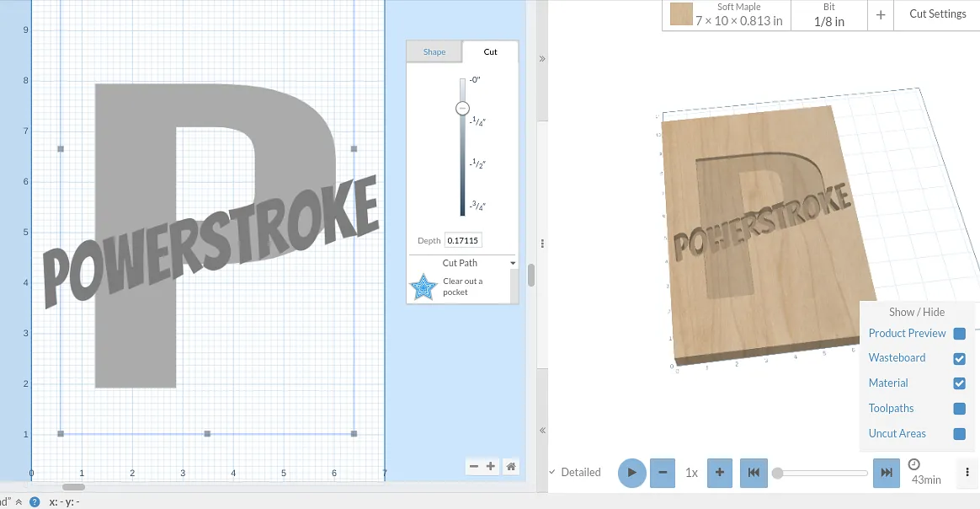
Task: Zoom in on the design canvas
Action: pyautogui.click(x=492, y=466)
